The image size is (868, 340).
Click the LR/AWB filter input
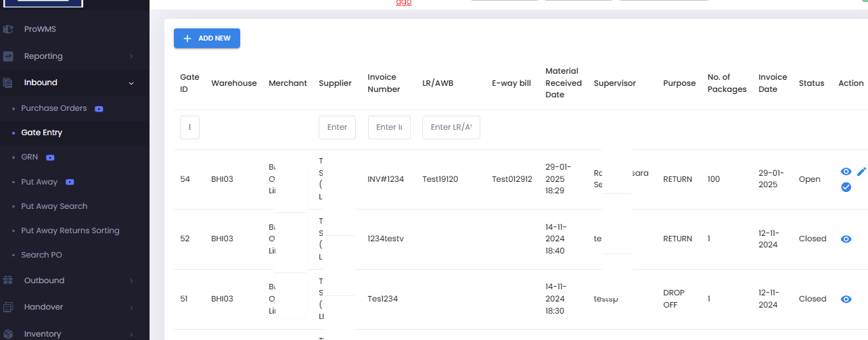[451, 127]
